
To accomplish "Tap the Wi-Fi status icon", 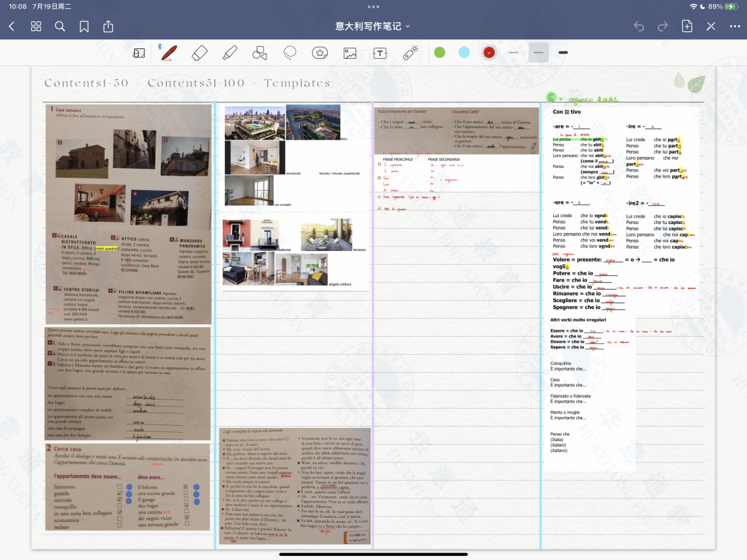I will pos(693,7).
